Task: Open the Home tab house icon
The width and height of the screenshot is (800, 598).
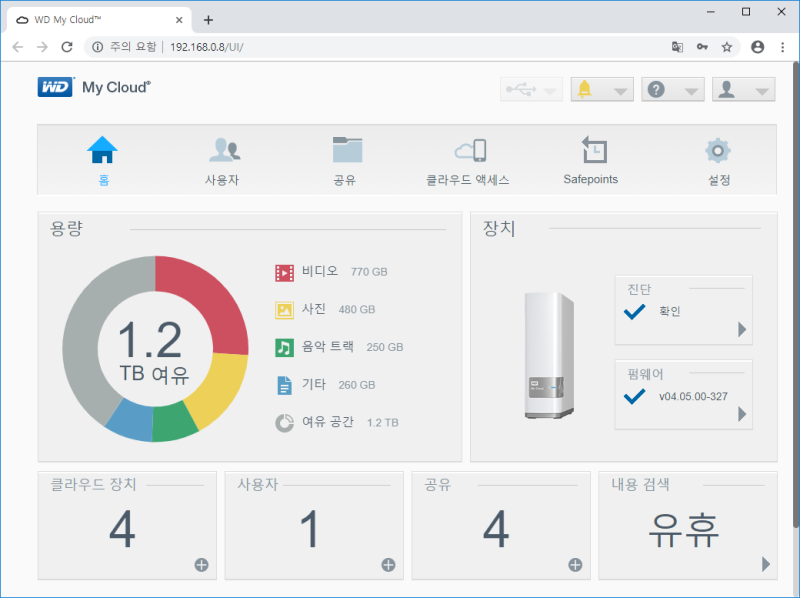Action: 102,150
